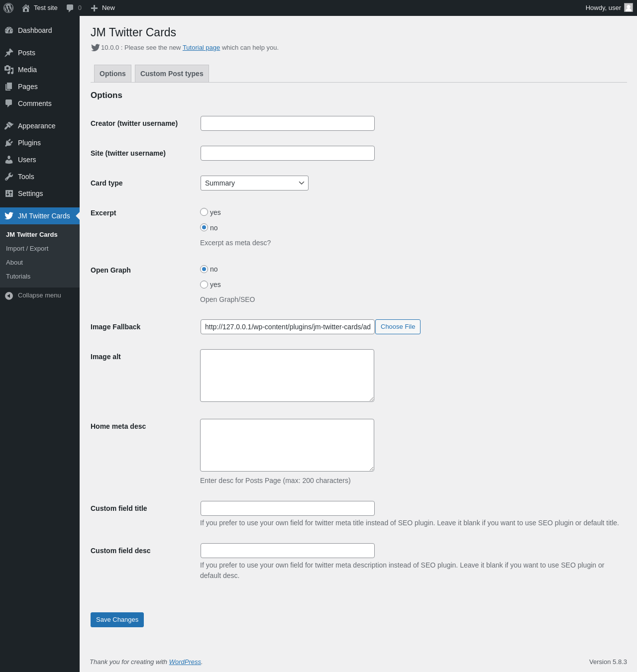Open the Tutorial page link
Viewport: 637px width, 672px height.
click(201, 48)
